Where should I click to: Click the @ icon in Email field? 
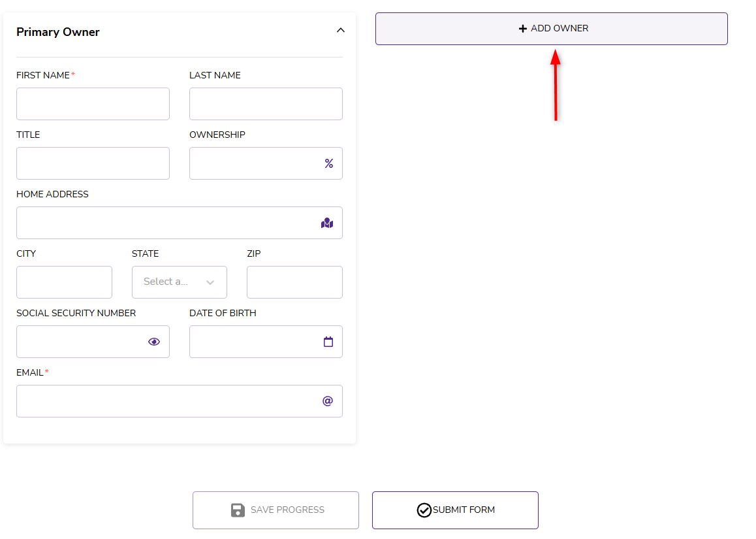(328, 401)
